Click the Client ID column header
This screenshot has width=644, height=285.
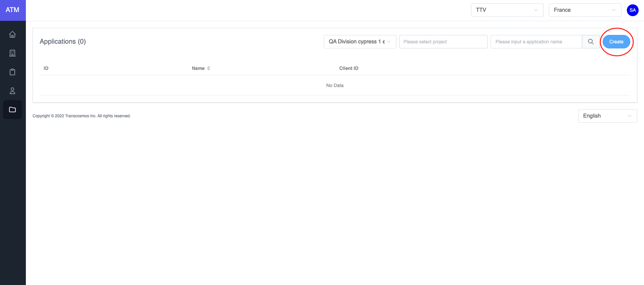[x=348, y=68]
